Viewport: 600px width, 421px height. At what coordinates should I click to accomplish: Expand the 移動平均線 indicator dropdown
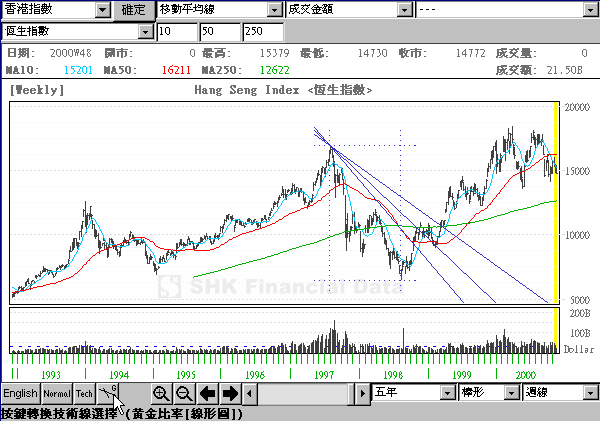pos(274,9)
